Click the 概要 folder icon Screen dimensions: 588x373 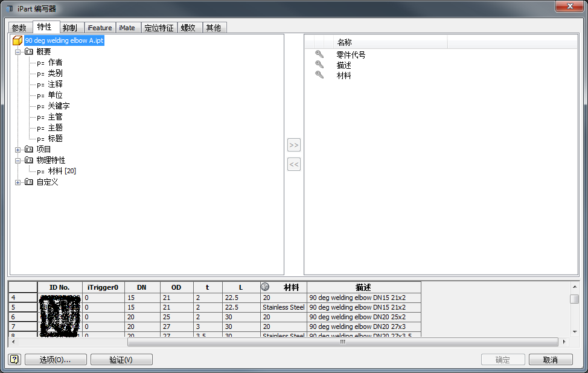tap(29, 52)
